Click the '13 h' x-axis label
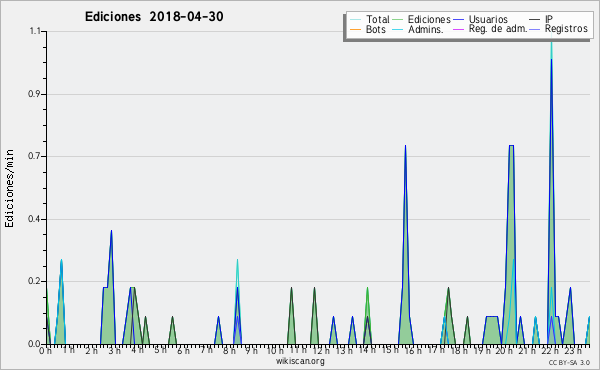 click(344, 350)
